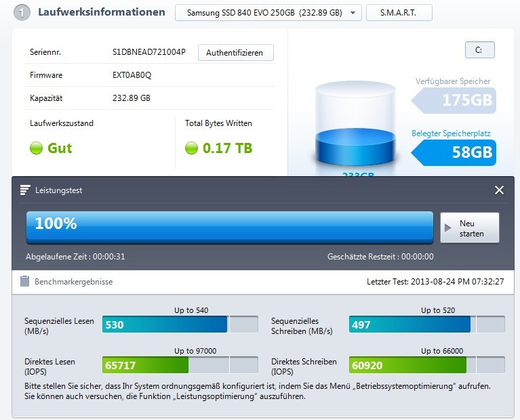
Task: Click the Up to 97000 label
Action: pos(195,351)
